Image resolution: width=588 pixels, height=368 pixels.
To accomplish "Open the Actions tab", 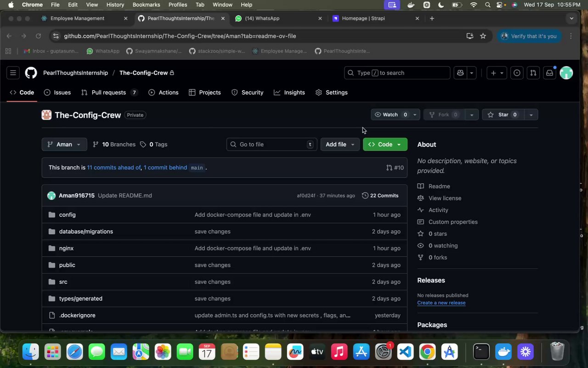I will pos(164,92).
